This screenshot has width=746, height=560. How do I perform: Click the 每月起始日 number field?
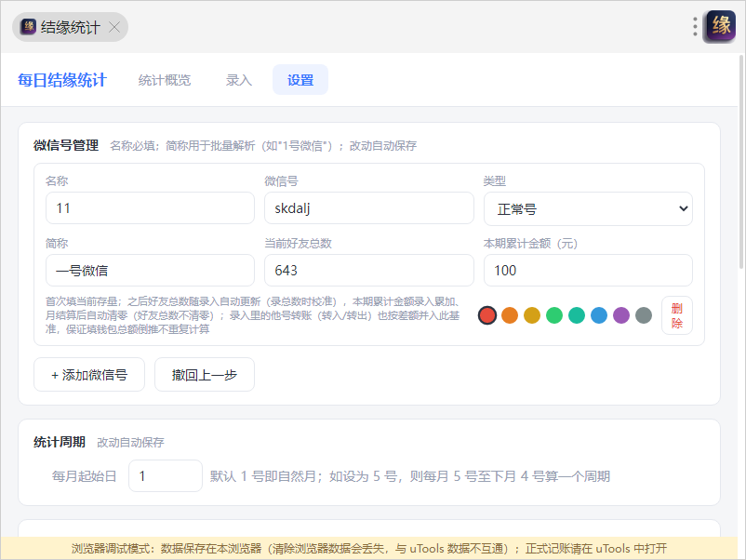166,475
